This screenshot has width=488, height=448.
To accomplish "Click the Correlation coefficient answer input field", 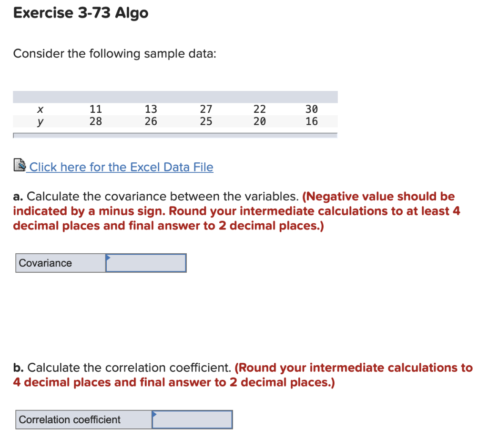I will pyautogui.click(x=192, y=419).
